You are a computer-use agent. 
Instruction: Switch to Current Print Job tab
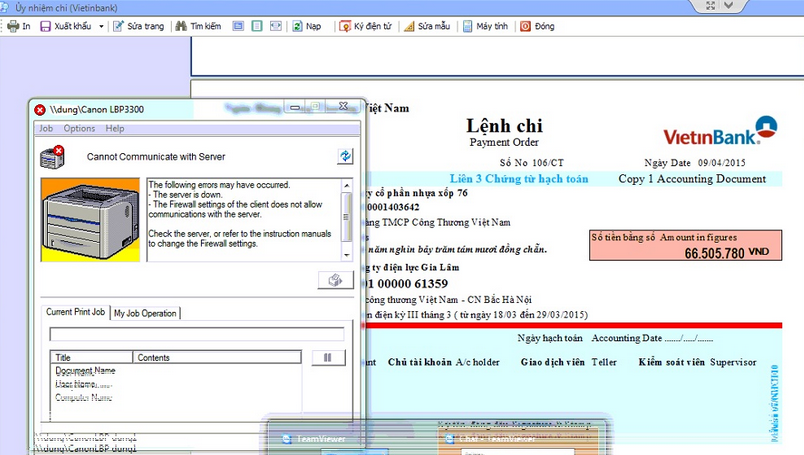click(x=75, y=312)
